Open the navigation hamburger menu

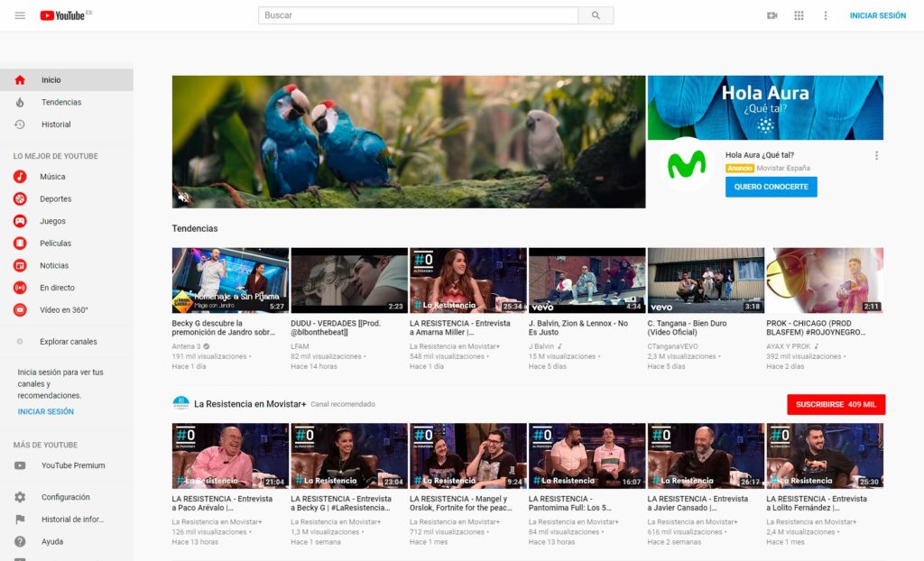coord(19,14)
